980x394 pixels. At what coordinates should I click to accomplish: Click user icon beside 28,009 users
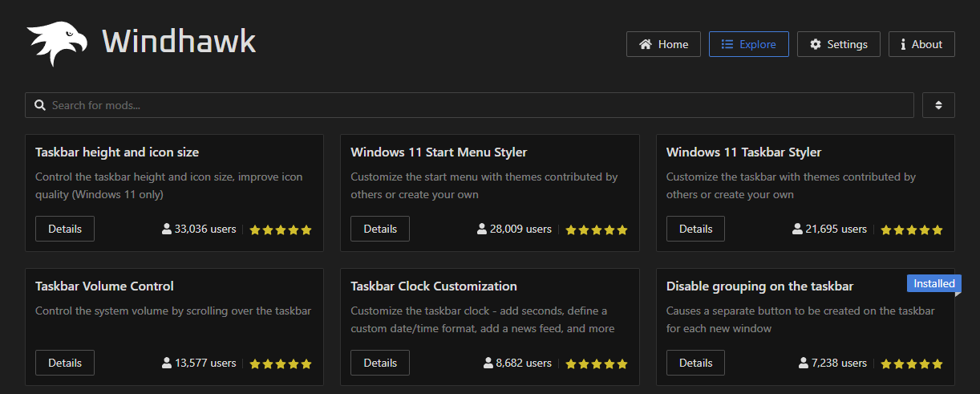coord(482,229)
